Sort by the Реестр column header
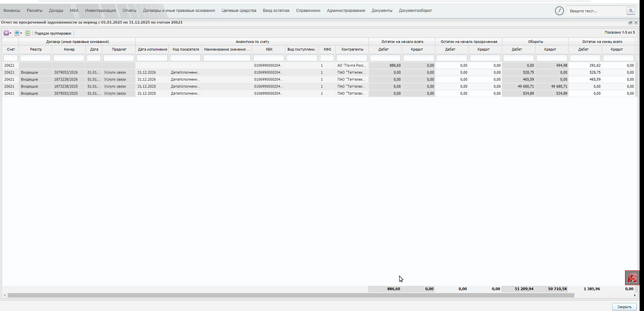Screen dimensions: 644x311 [x=36, y=49]
